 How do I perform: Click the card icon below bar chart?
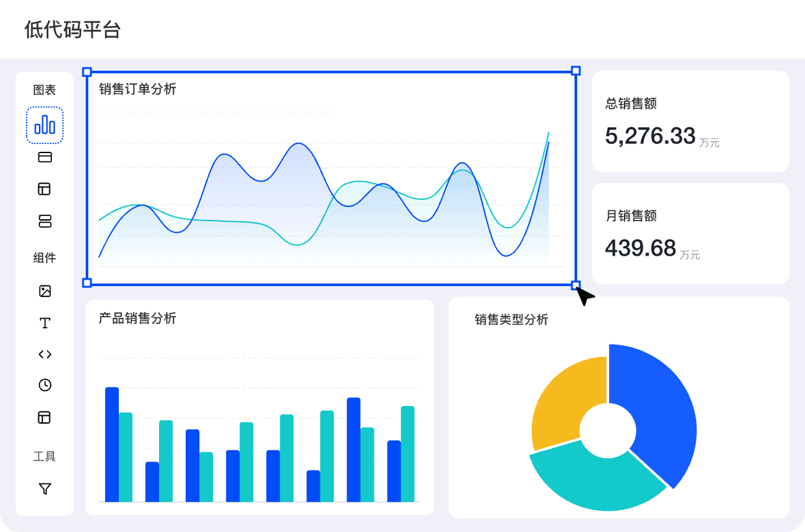click(x=45, y=157)
